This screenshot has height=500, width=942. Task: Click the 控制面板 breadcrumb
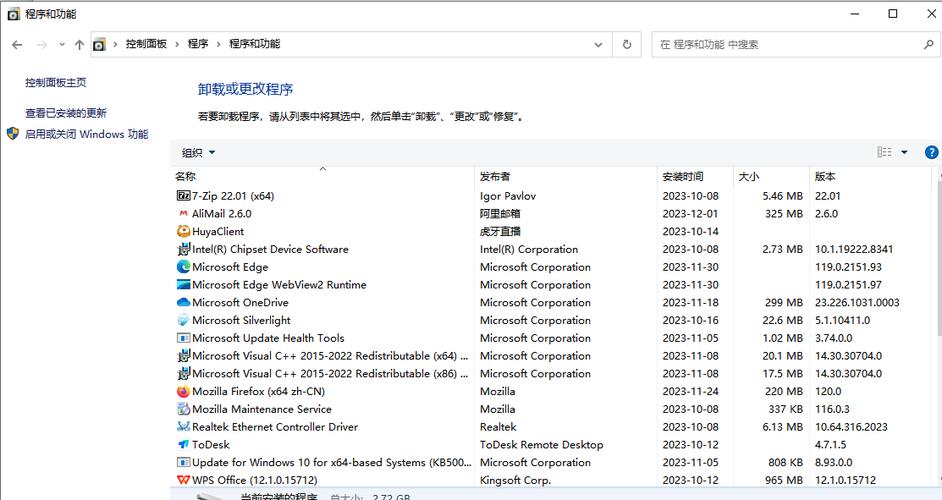click(146, 44)
